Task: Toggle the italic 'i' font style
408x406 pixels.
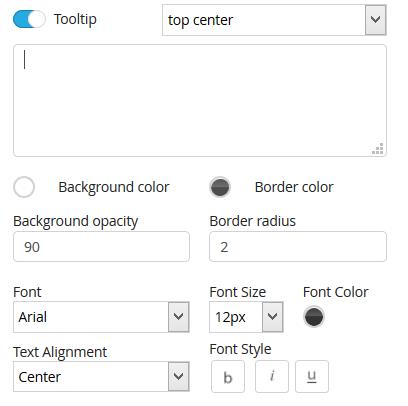Action: click(x=272, y=377)
